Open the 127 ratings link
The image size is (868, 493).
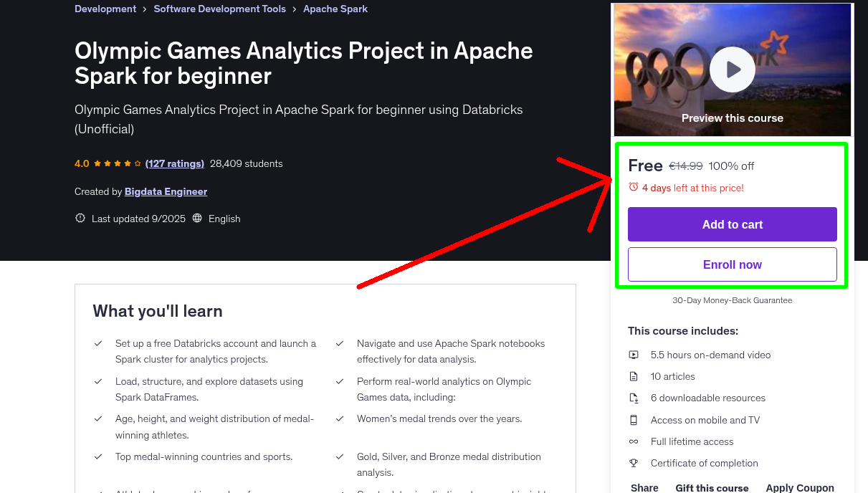(175, 163)
